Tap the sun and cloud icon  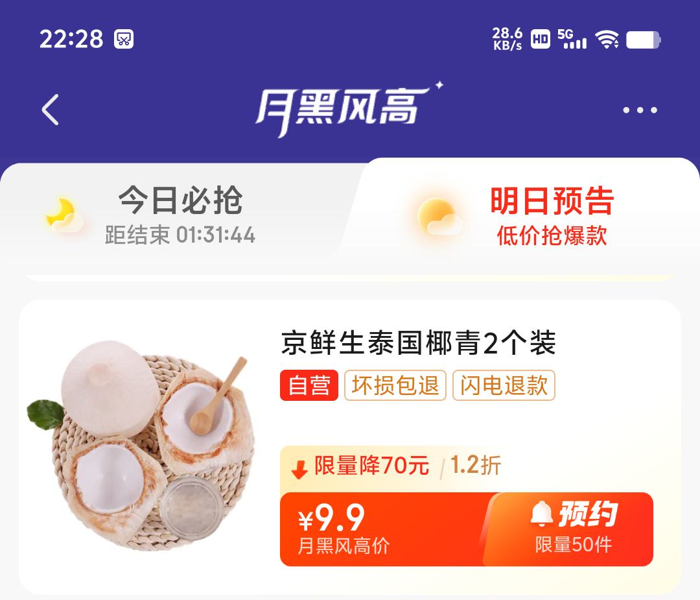pos(438,217)
